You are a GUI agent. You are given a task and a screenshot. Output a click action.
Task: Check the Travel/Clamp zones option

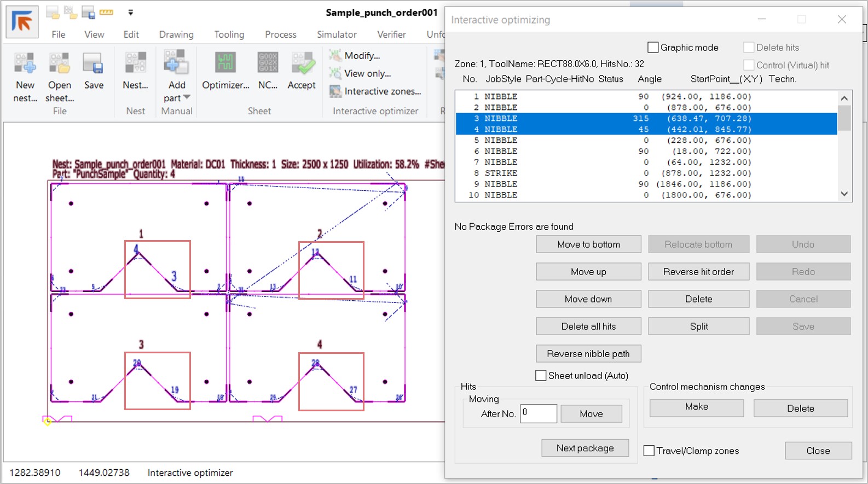pyautogui.click(x=649, y=451)
